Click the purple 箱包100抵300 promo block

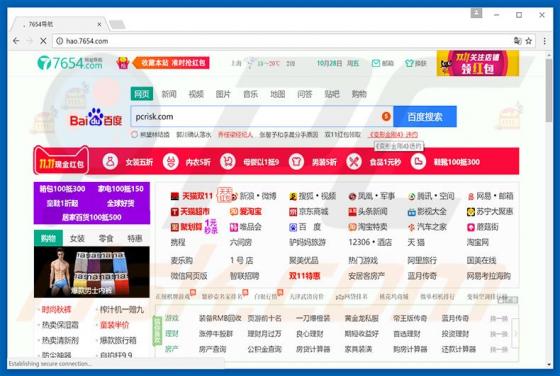(x=92, y=203)
